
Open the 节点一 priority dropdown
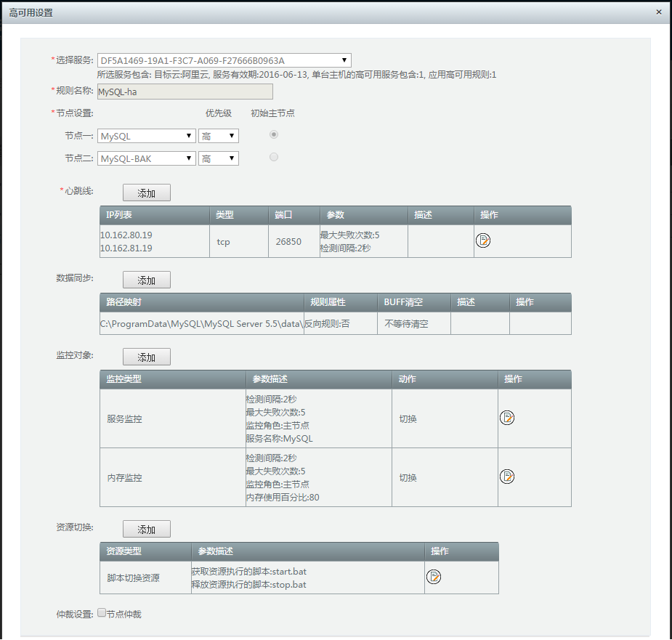pos(219,136)
